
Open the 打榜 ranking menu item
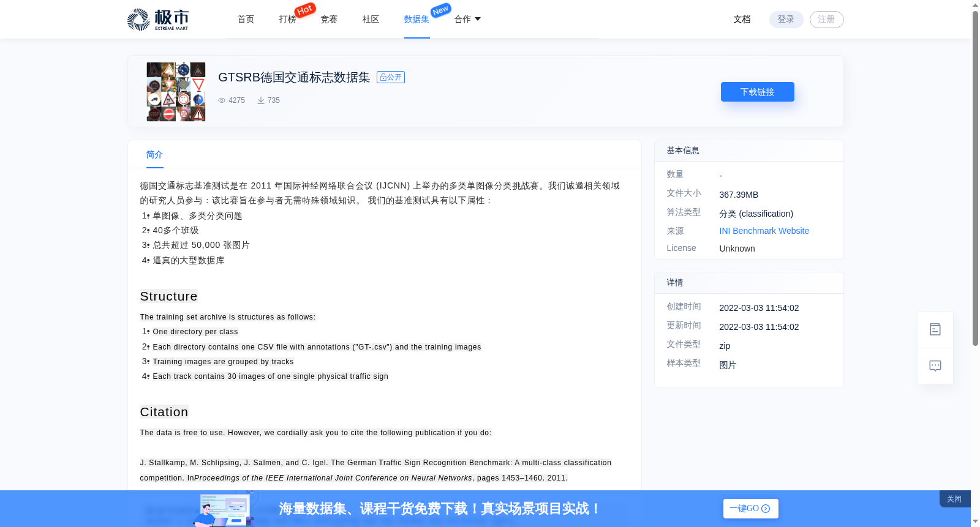tap(287, 20)
